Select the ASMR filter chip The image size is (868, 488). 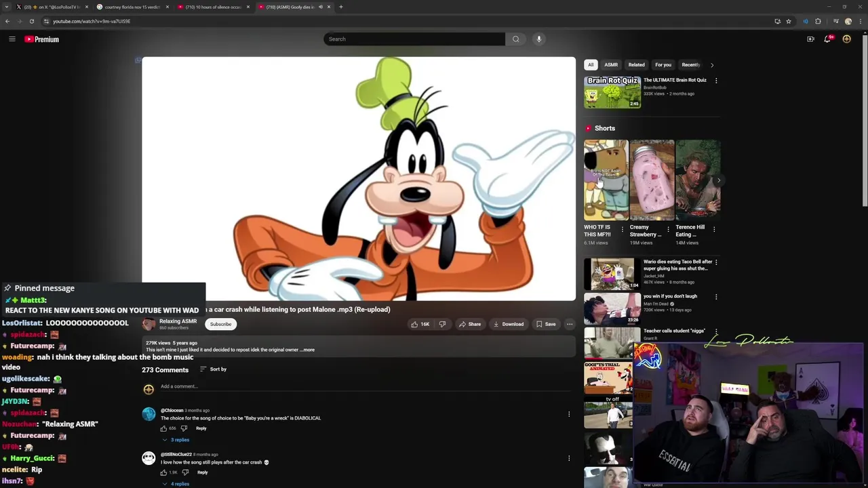[x=611, y=65]
